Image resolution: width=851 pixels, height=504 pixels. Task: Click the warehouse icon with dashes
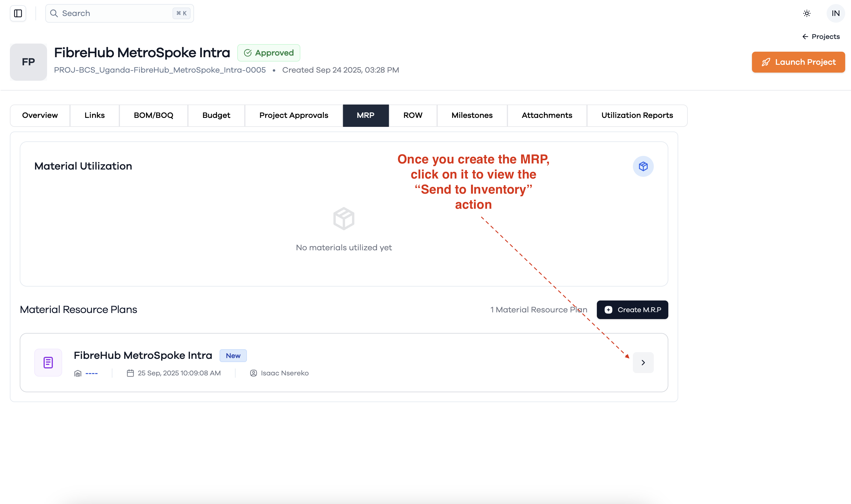pyautogui.click(x=78, y=373)
